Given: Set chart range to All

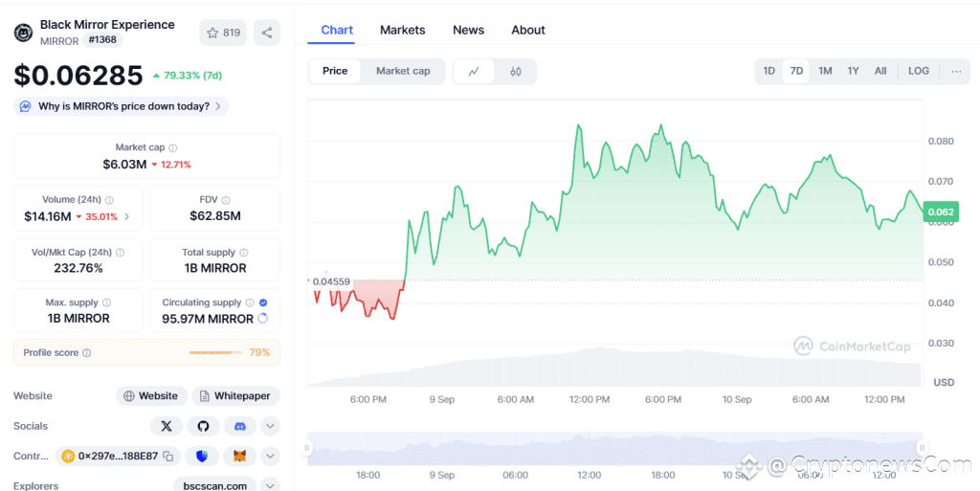Looking at the screenshot, I should (880, 71).
